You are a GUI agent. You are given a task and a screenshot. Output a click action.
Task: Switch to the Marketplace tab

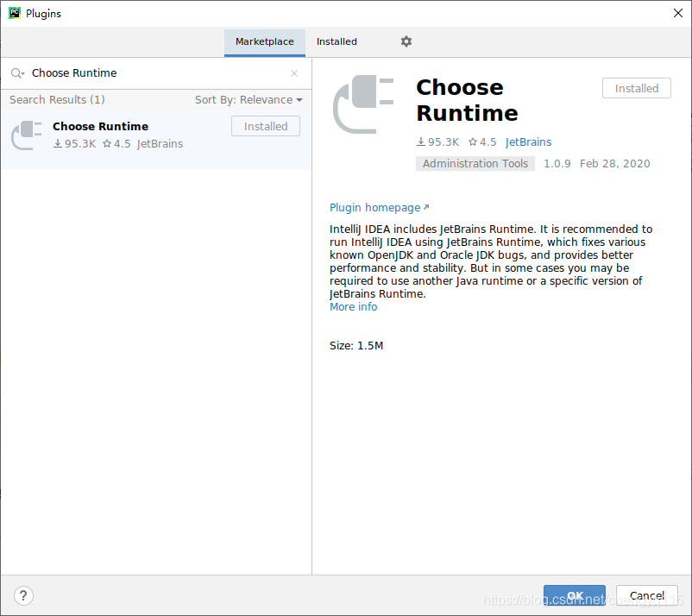click(264, 42)
